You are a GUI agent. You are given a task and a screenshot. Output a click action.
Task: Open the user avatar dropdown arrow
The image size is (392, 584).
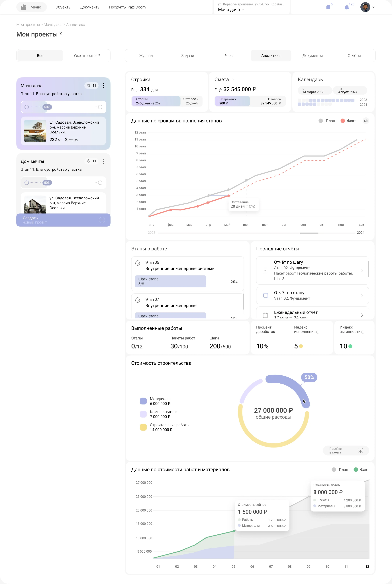(373, 7)
